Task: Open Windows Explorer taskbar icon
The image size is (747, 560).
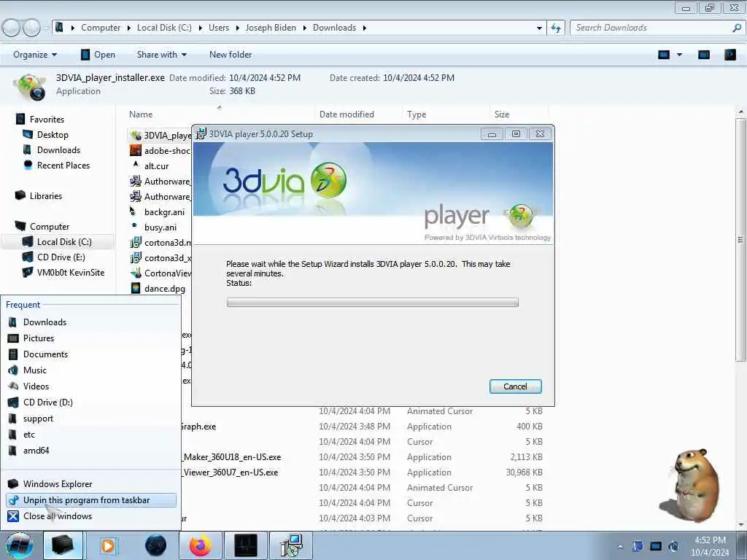Action: (x=63, y=545)
